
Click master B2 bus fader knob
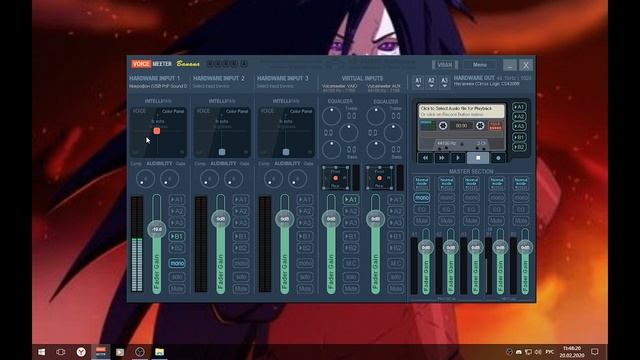click(x=525, y=247)
